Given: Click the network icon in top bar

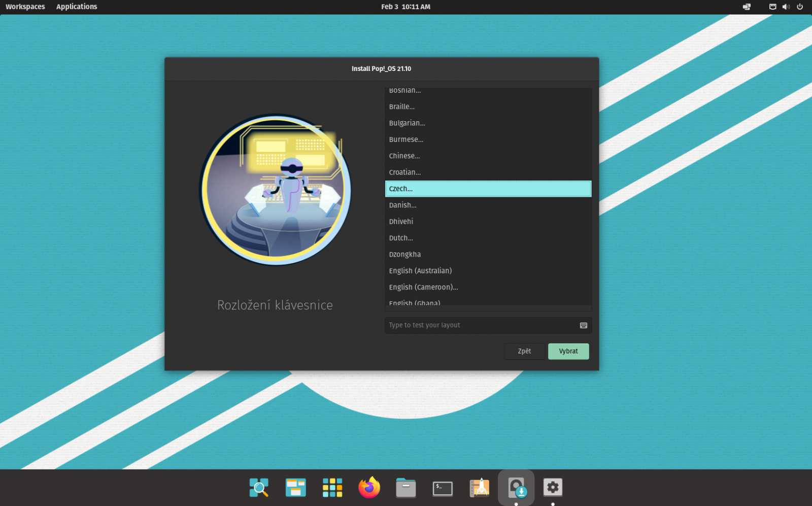Looking at the screenshot, I should pos(772,7).
